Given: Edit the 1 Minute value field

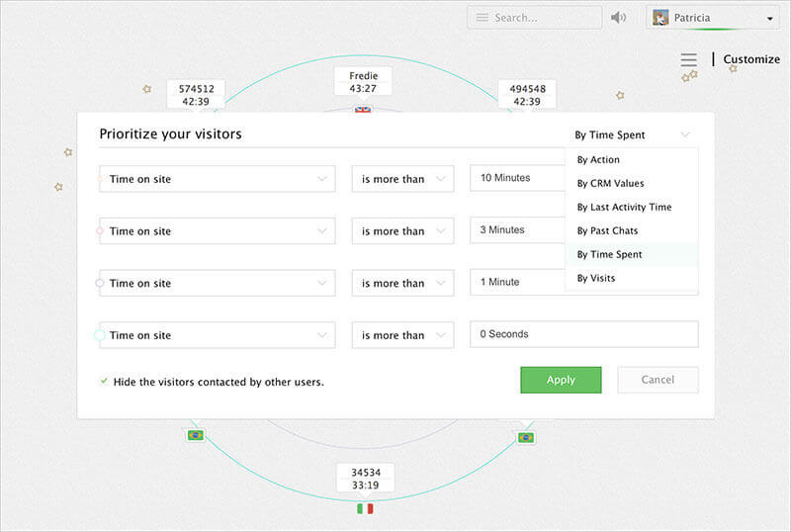Looking at the screenshot, I should click(x=517, y=282).
